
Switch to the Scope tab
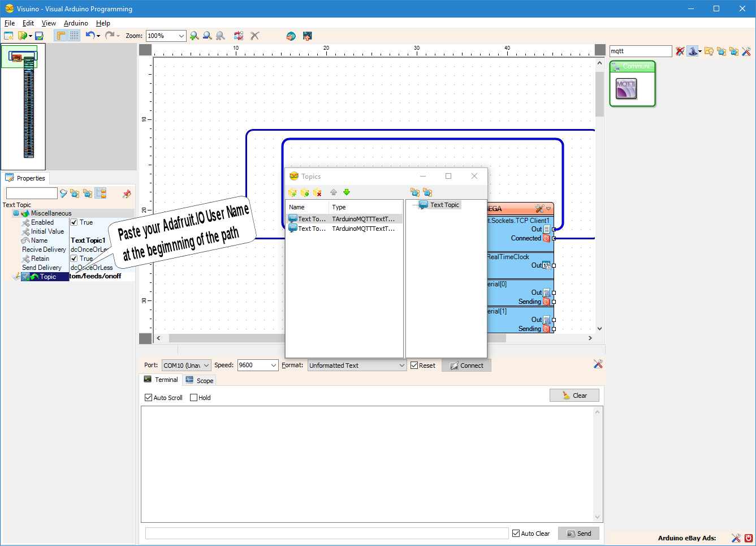[200, 381]
